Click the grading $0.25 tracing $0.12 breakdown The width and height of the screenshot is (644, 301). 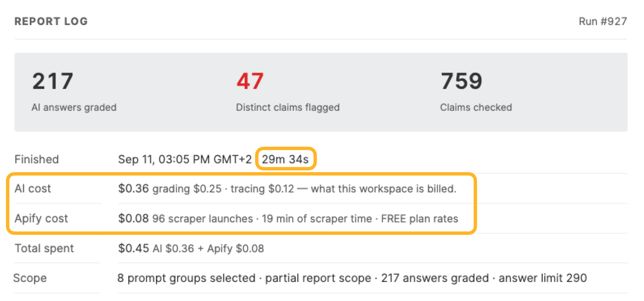pyautogui.click(x=305, y=189)
